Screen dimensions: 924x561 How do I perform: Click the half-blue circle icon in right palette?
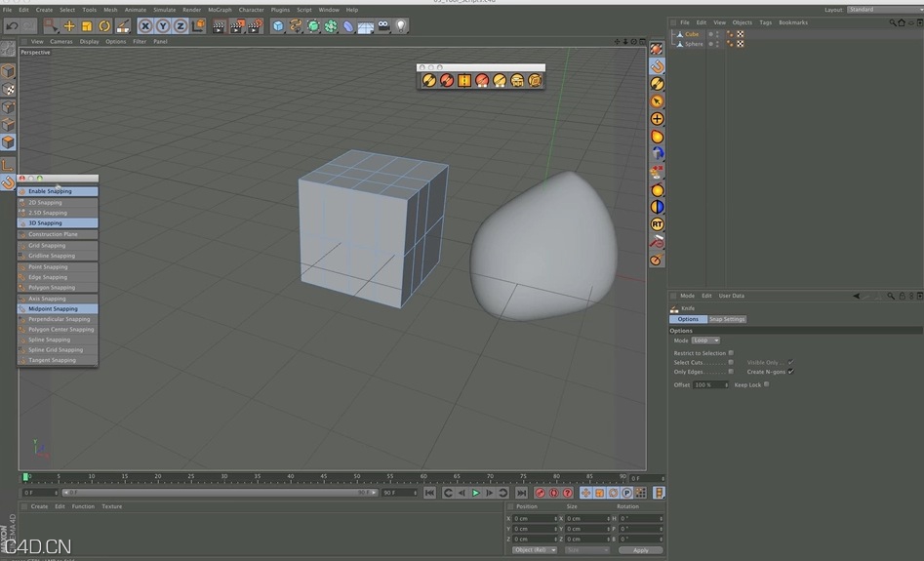[657, 207]
